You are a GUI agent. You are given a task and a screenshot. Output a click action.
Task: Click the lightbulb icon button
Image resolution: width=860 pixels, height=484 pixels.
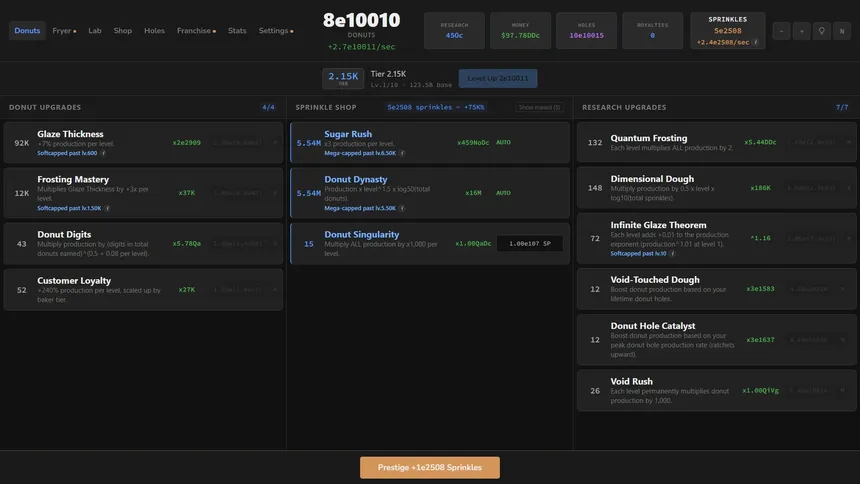coord(822,31)
